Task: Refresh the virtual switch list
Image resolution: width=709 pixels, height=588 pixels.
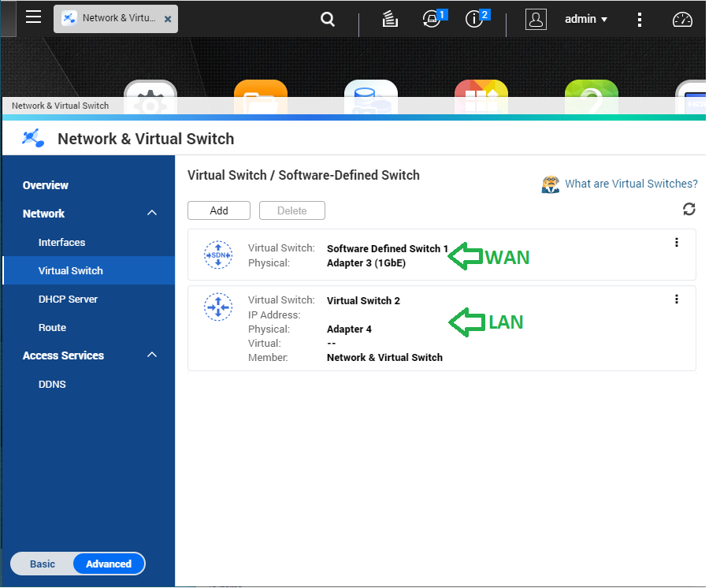Action: tap(689, 209)
